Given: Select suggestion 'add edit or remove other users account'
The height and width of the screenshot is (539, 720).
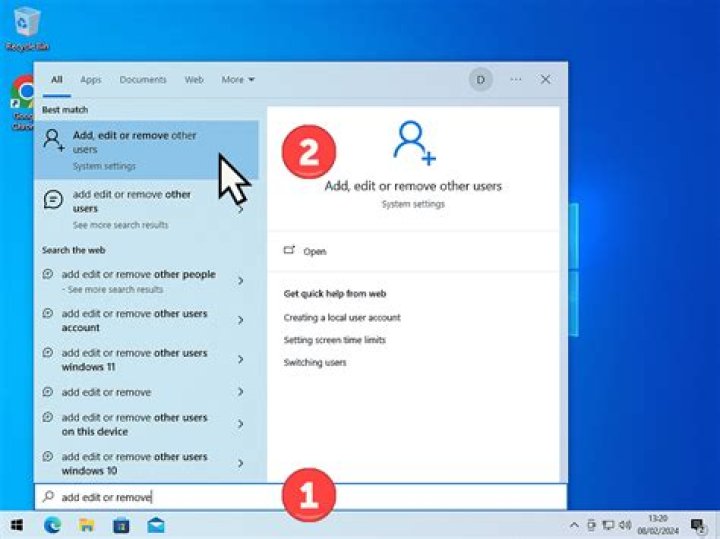Looking at the screenshot, I should 135,320.
